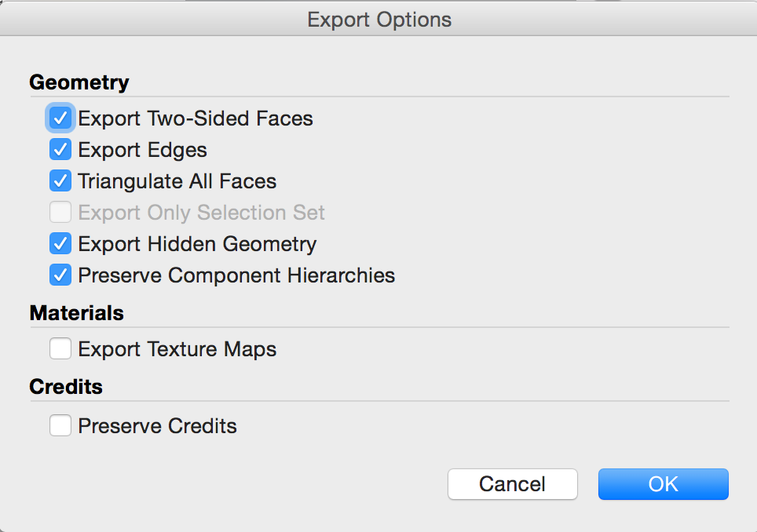Confirm export settings with OK

click(x=663, y=484)
